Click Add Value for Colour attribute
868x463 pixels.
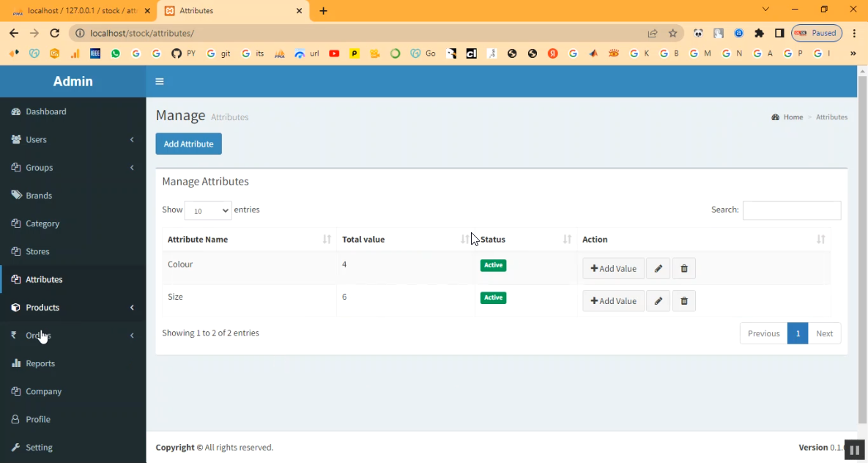click(613, 269)
